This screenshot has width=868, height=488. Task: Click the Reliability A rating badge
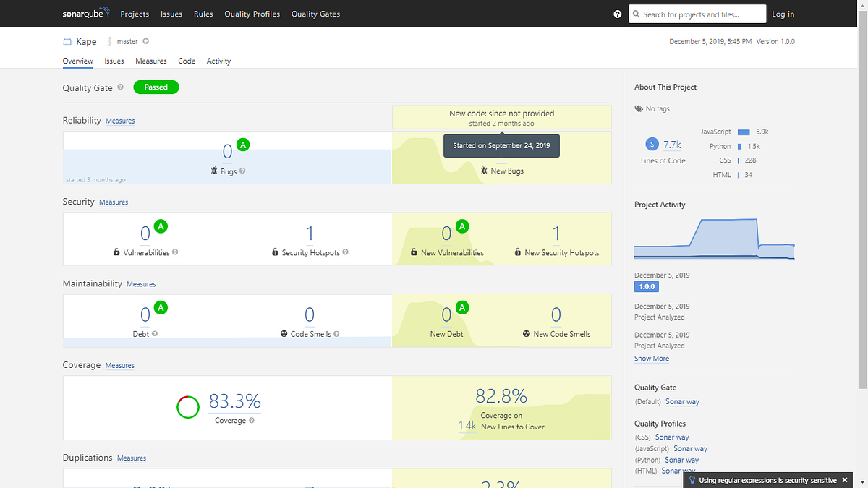click(244, 145)
